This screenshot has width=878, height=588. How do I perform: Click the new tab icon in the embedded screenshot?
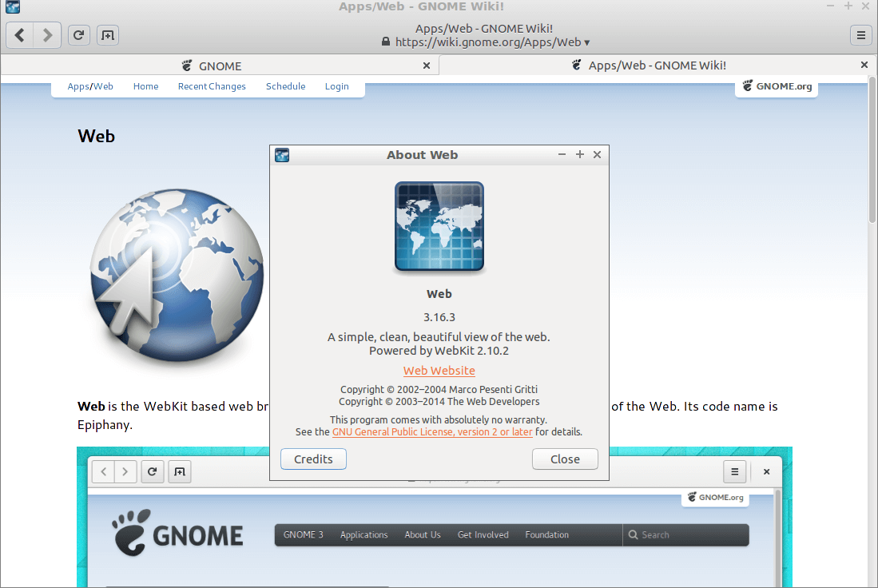click(180, 471)
